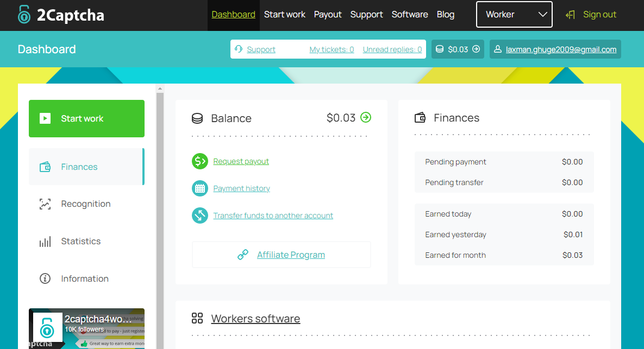
Task: Select Recognition in the sidebar
Action: click(x=86, y=204)
